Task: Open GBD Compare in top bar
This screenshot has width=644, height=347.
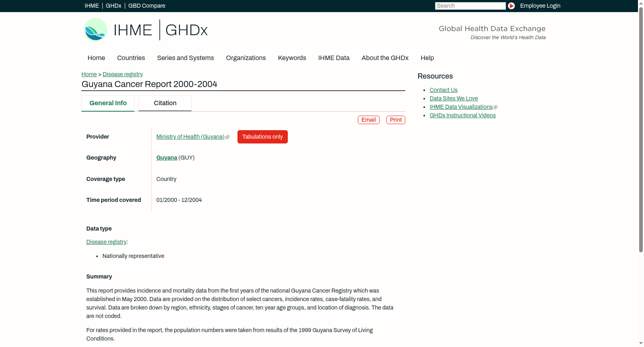Action: click(x=147, y=6)
